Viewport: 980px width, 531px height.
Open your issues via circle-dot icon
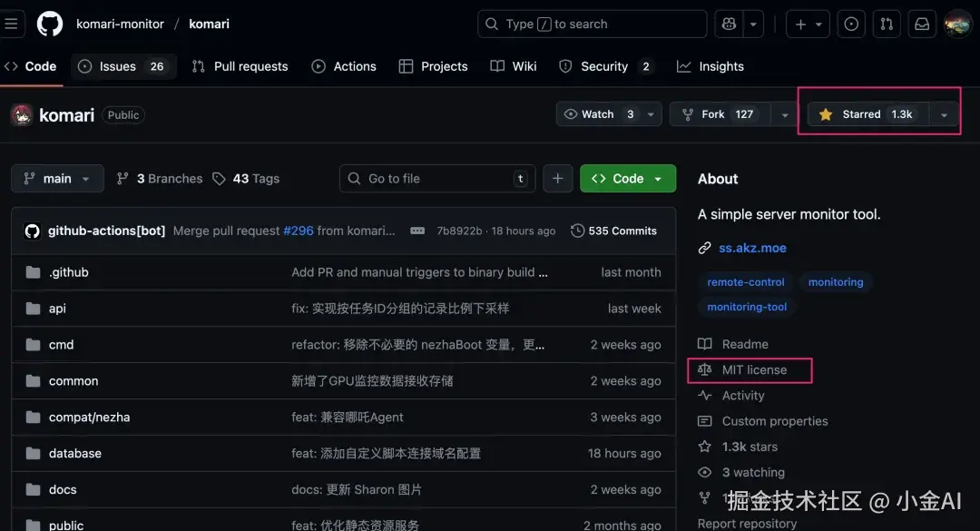(851, 24)
